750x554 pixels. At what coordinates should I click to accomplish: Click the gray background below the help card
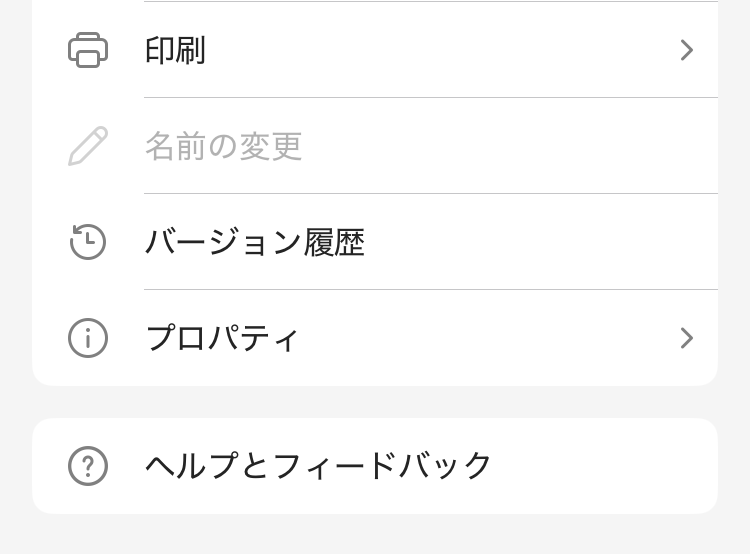(375, 534)
